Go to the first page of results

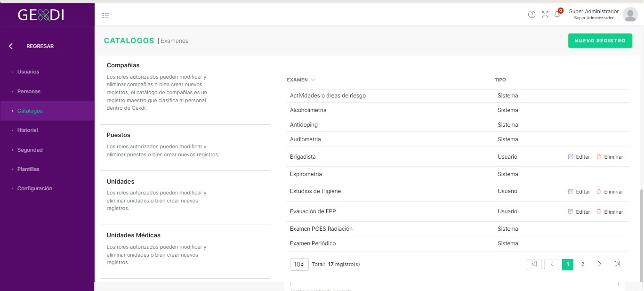[534, 264]
